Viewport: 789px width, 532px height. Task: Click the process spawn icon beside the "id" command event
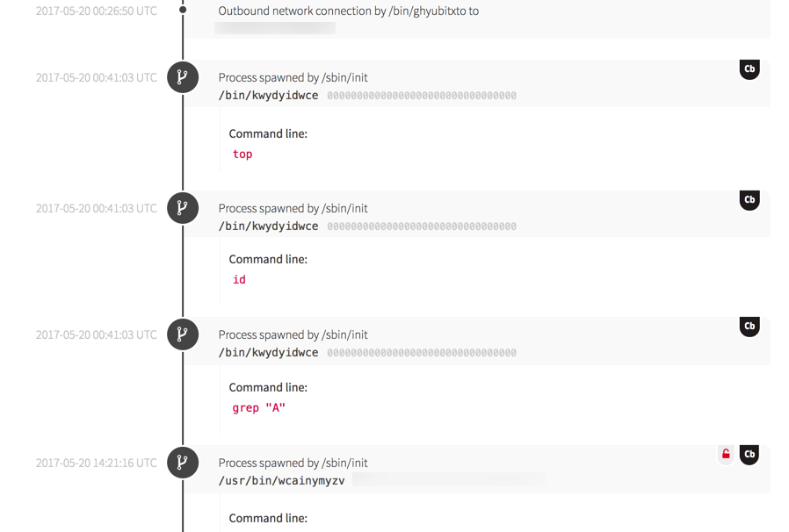[183, 208]
